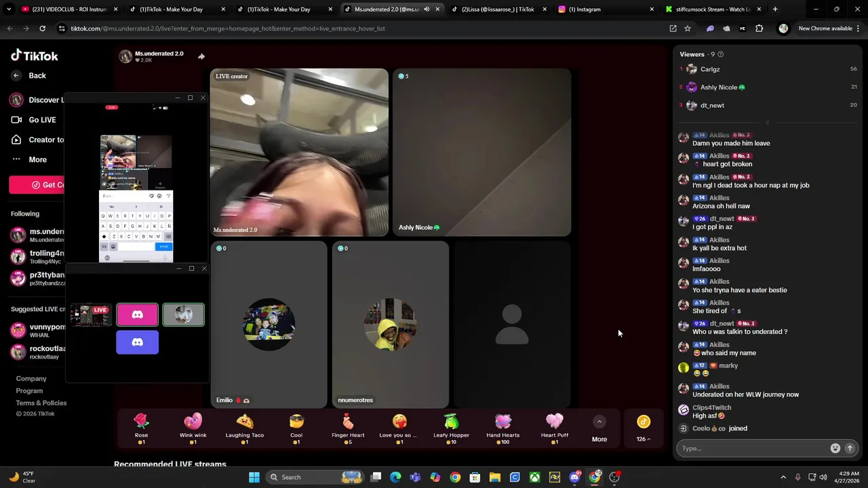
Task: Open Ms.underrated 2.0 host profile avatar
Action: (125, 56)
